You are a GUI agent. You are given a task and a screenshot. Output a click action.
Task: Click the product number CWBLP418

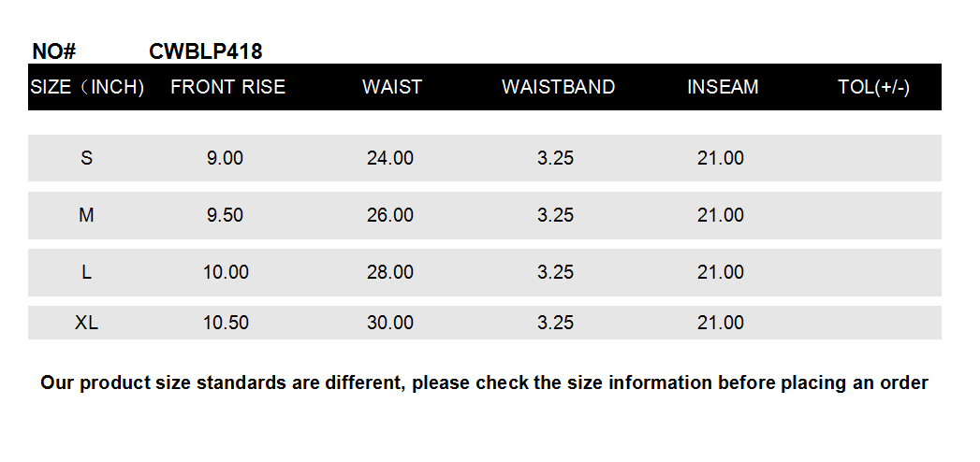tap(205, 51)
